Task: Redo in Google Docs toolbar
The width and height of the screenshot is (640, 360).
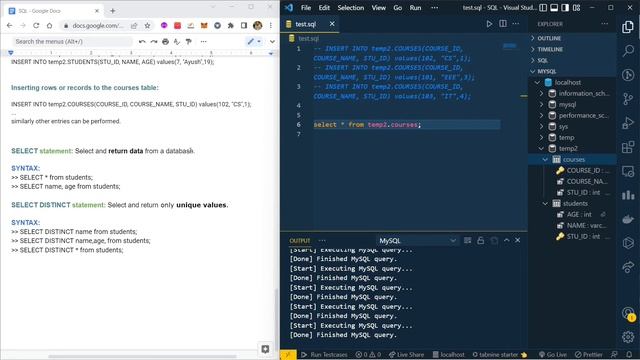Action: pyautogui.click(x=153, y=42)
